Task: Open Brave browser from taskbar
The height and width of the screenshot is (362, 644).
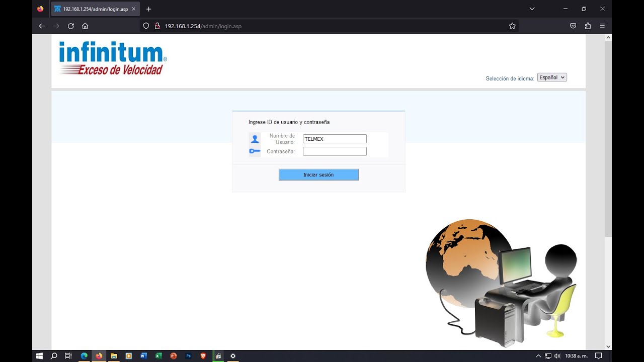Action: coord(203,356)
